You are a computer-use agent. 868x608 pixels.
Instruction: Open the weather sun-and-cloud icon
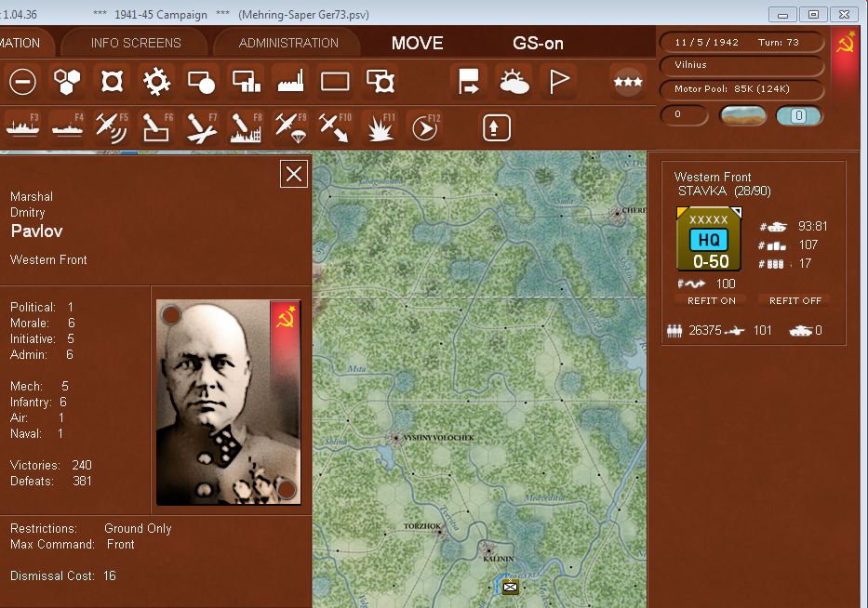514,82
